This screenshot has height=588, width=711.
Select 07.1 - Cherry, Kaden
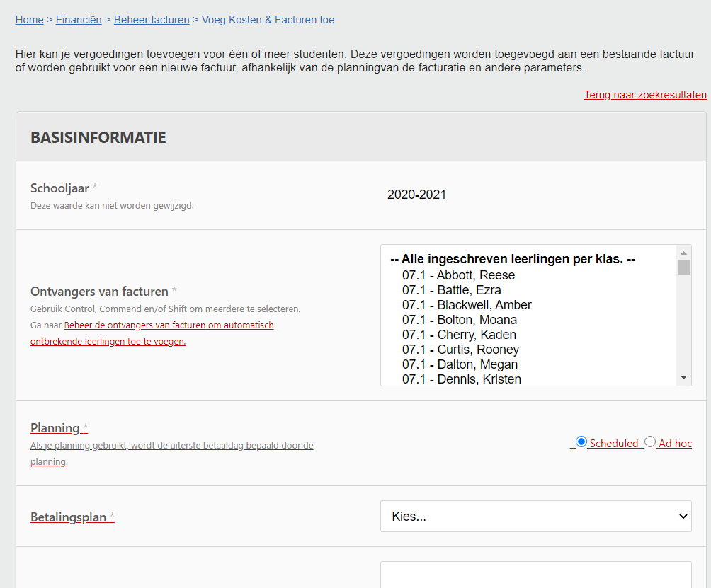coord(459,335)
